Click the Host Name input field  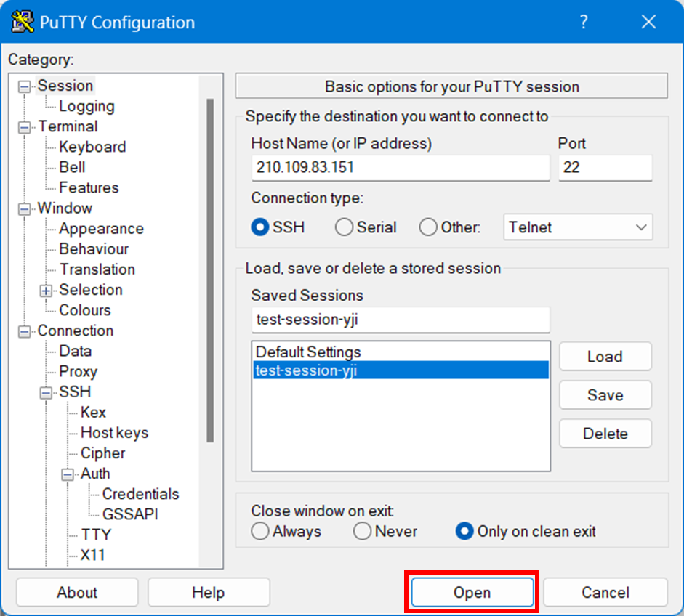click(x=401, y=167)
